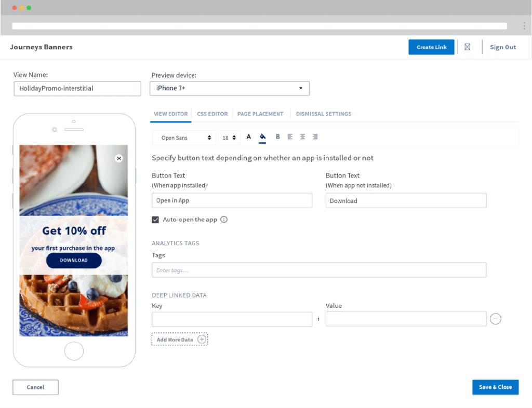The image size is (532, 408).
Task: Open the Dismissal Settings tab
Action: point(323,114)
